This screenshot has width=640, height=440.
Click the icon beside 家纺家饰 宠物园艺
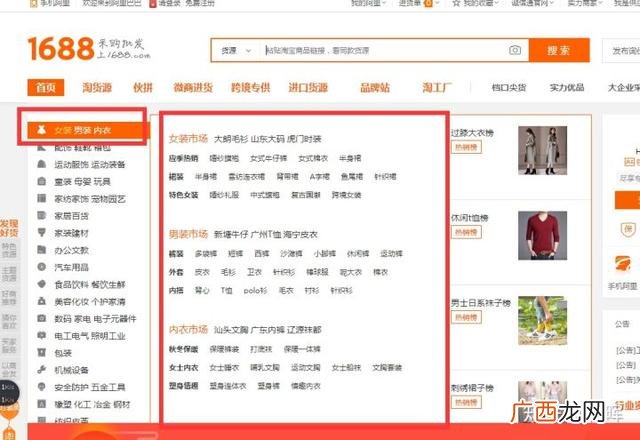(x=41, y=198)
